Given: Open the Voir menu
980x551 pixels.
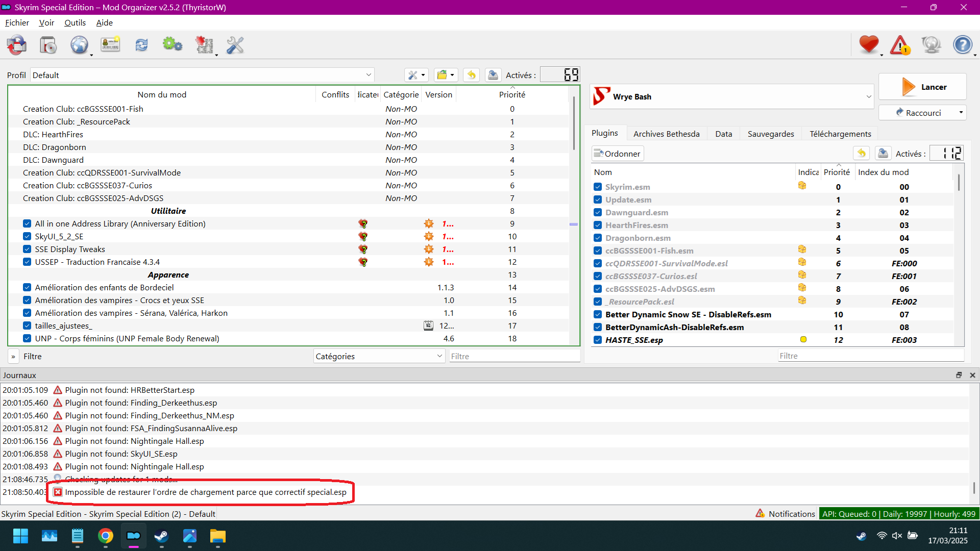Looking at the screenshot, I should [x=46, y=22].
